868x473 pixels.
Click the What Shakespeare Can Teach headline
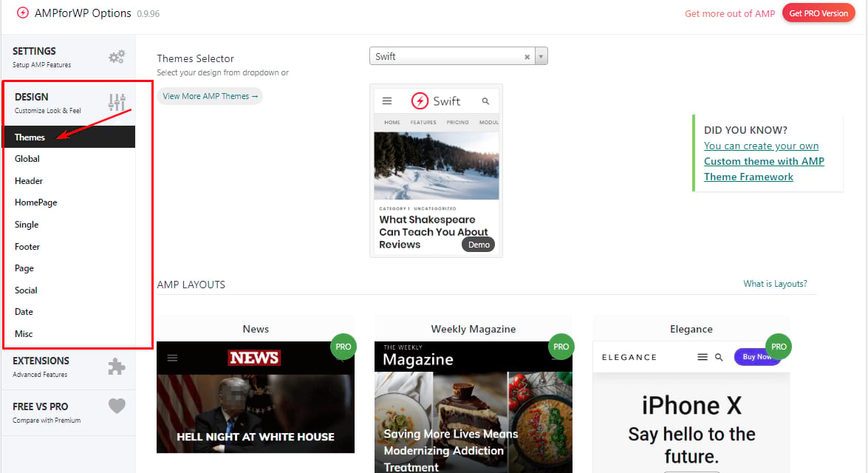coord(434,232)
